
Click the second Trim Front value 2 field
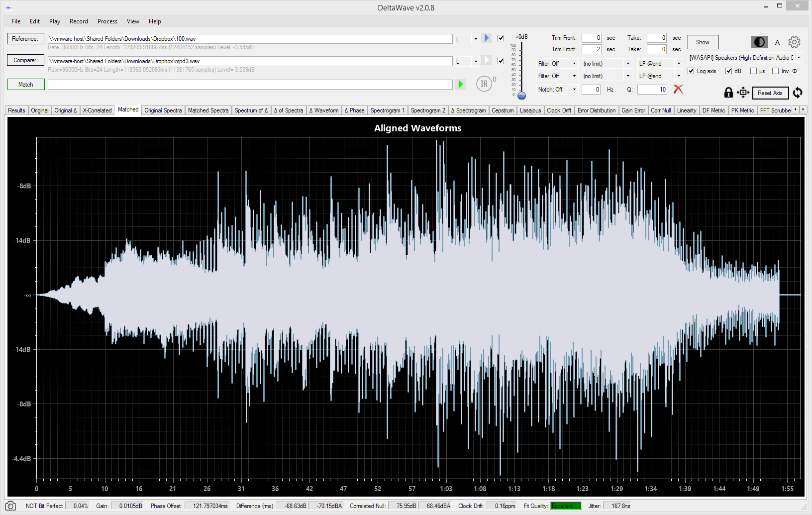592,49
